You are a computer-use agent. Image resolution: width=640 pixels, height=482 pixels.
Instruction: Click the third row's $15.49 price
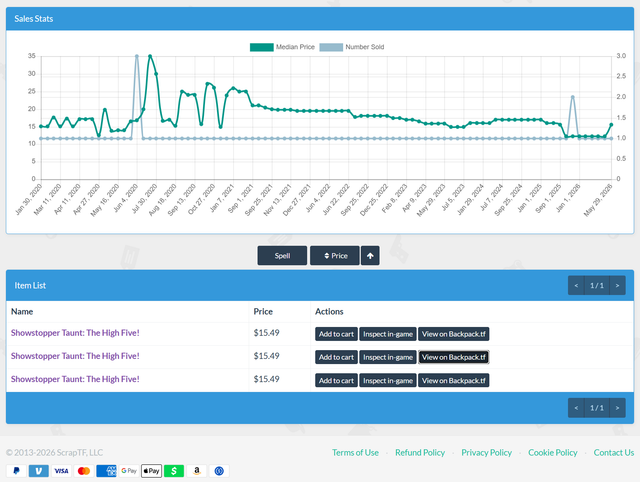(x=267, y=379)
